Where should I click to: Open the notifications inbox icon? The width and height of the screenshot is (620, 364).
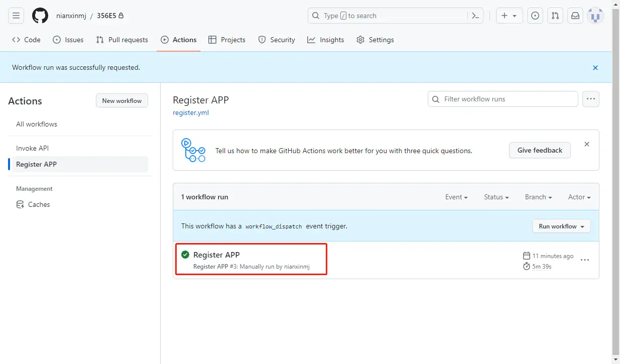pos(575,16)
